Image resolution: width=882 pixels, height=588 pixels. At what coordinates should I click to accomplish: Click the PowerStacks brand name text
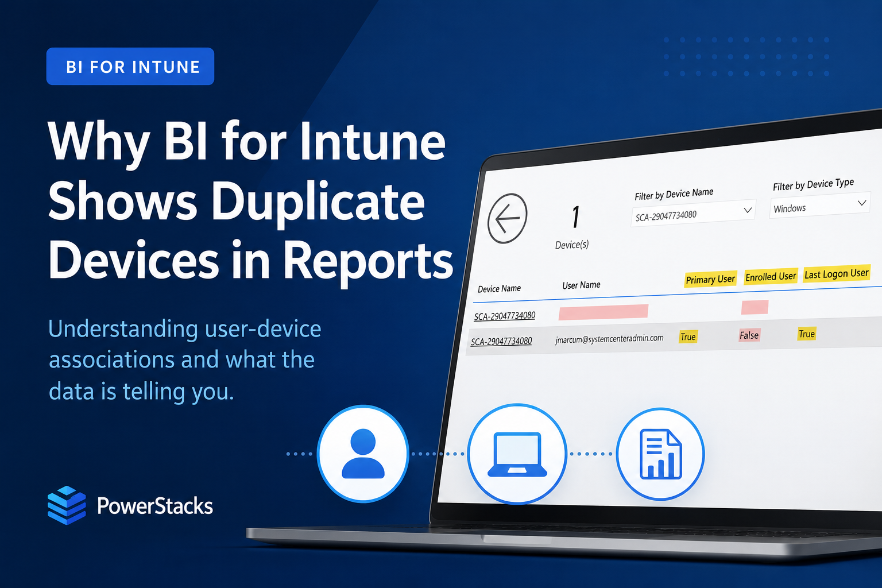click(155, 506)
